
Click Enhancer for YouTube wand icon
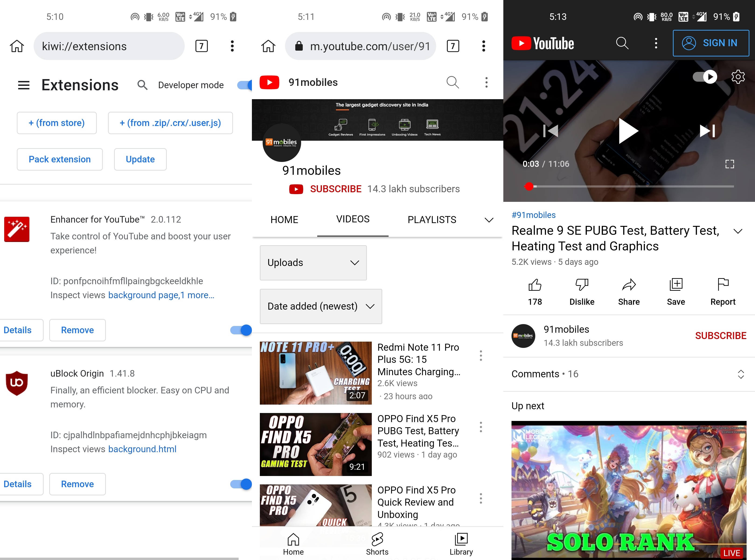tap(17, 229)
